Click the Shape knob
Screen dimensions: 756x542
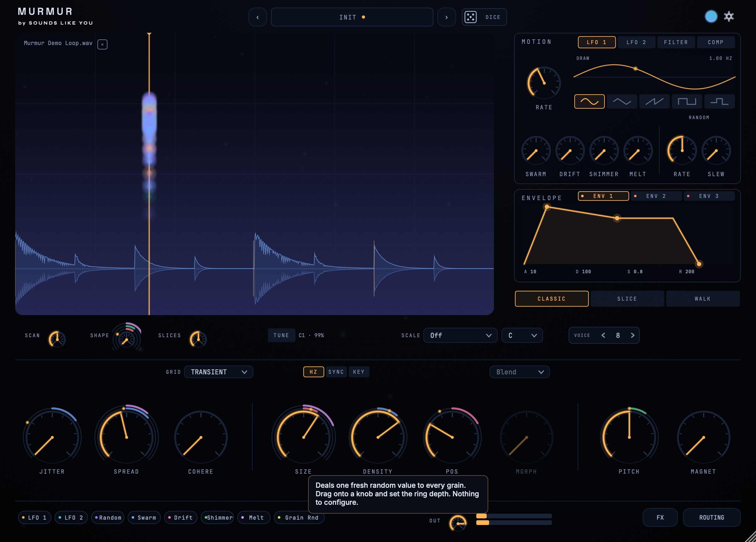pyautogui.click(x=126, y=340)
